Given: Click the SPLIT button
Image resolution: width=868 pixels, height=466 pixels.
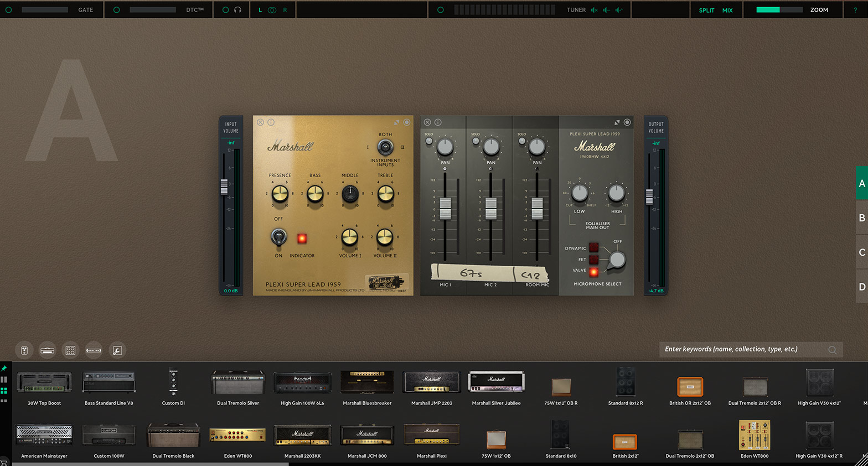Looking at the screenshot, I should click(706, 10).
